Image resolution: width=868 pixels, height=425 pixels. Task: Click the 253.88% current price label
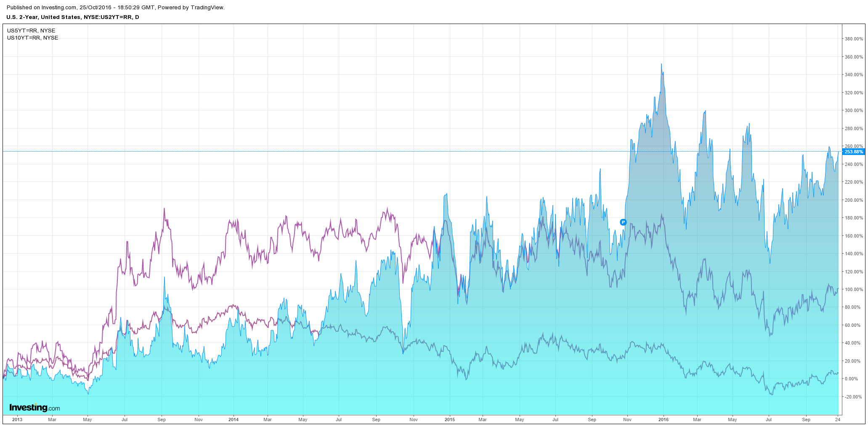point(854,152)
